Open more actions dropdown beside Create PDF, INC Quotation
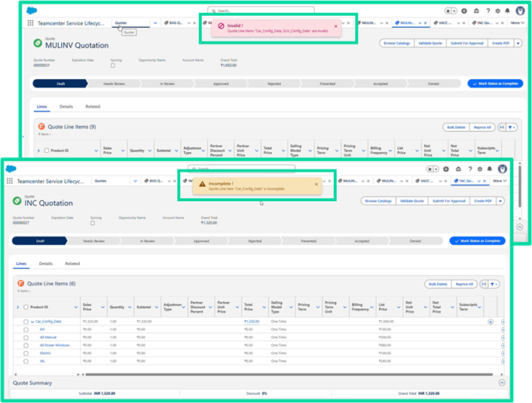This screenshot has height=403, width=532. click(x=500, y=201)
